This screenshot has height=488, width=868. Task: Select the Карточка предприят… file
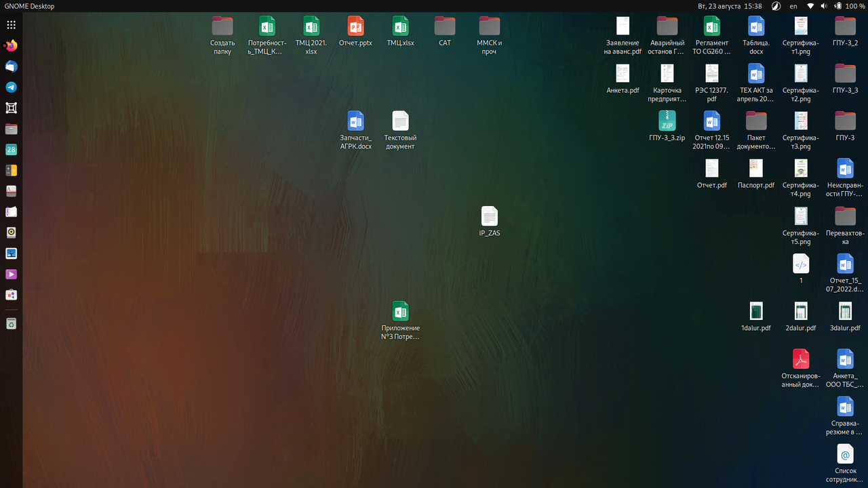tap(667, 83)
